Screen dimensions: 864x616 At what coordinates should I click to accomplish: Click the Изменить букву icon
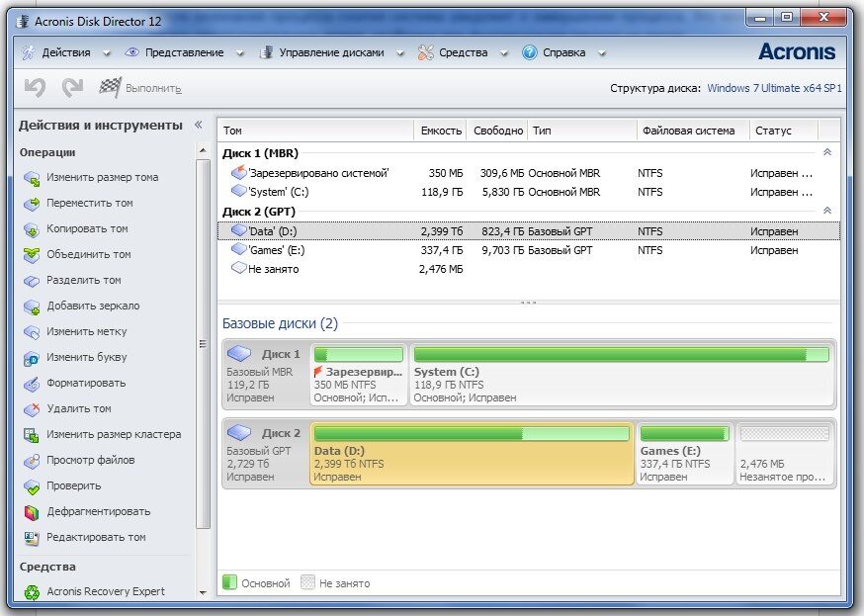32,358
